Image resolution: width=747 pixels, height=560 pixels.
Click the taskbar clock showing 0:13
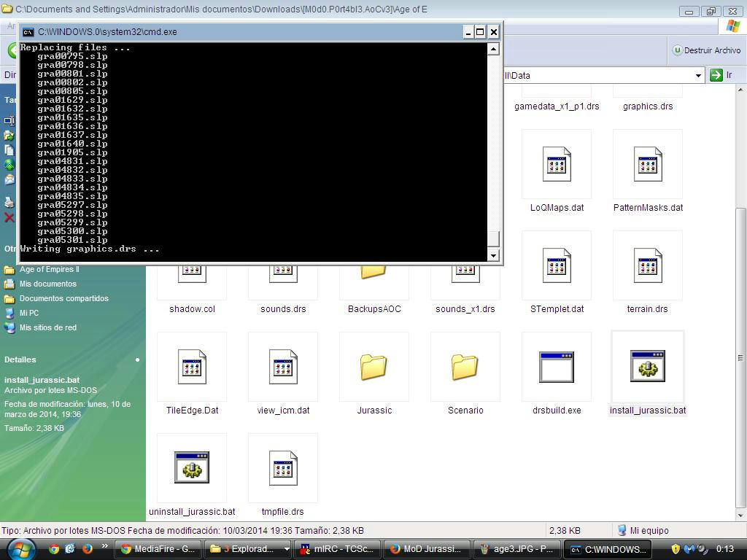point(725,549)
